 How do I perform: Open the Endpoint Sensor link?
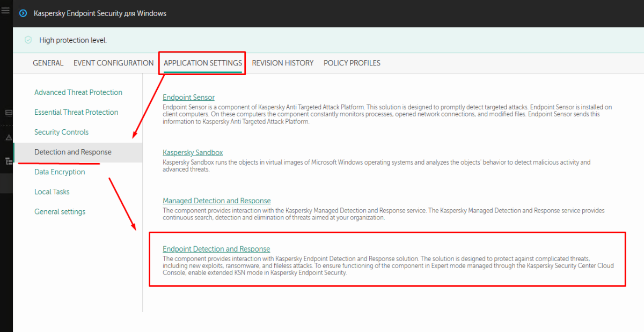point(188,98)
